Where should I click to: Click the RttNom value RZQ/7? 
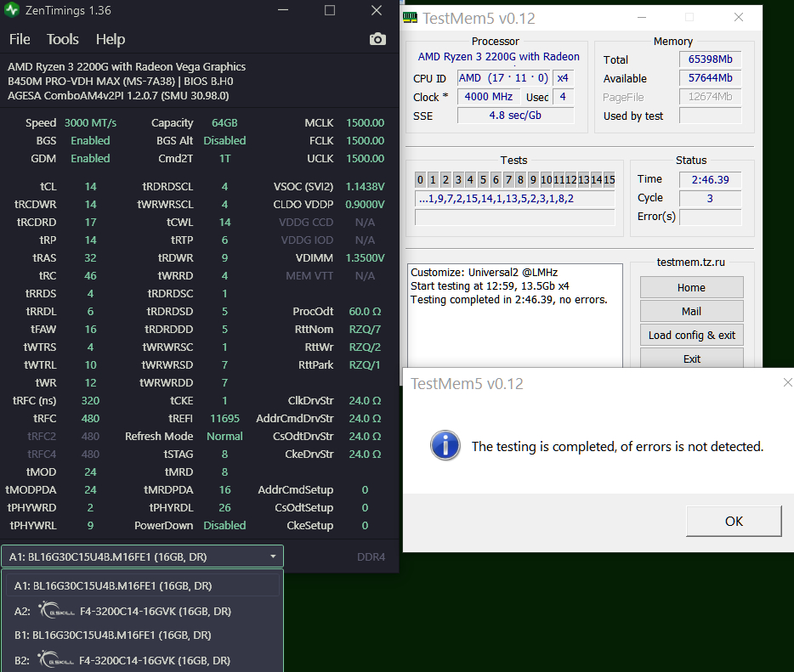[x=365, y=330]
